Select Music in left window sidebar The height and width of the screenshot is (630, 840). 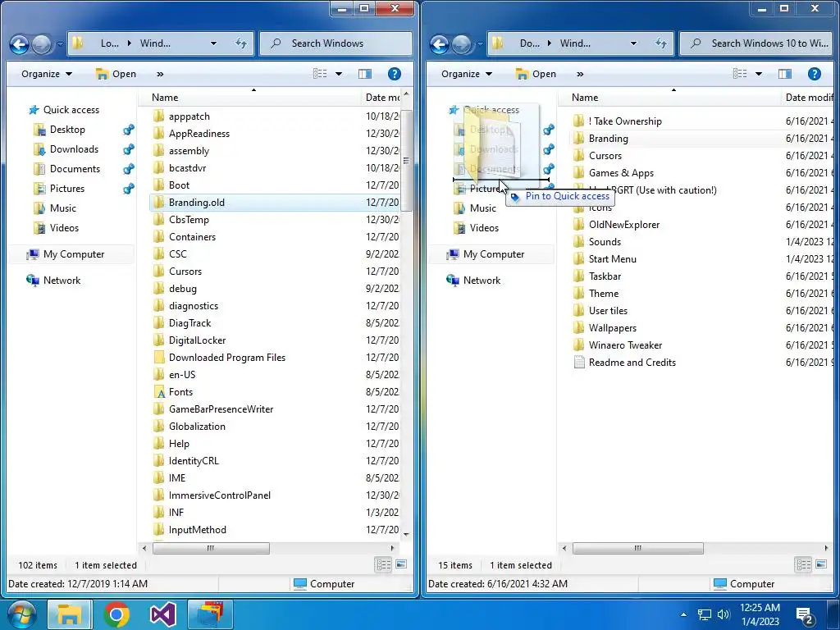[x=62, y=208]
